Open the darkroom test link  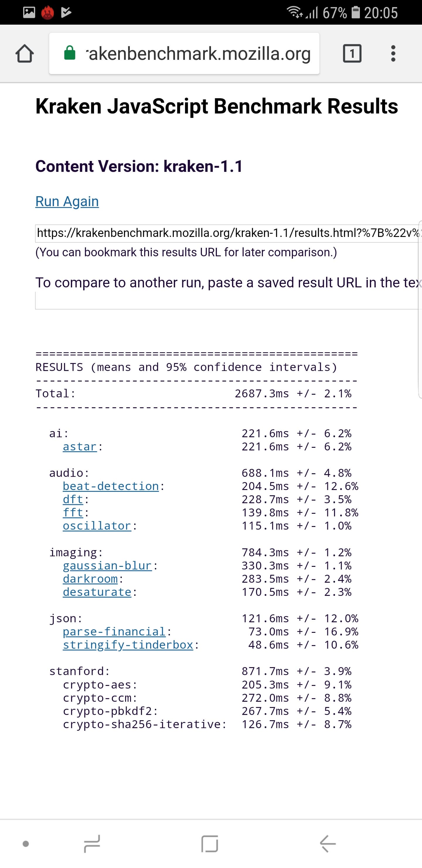90,579
